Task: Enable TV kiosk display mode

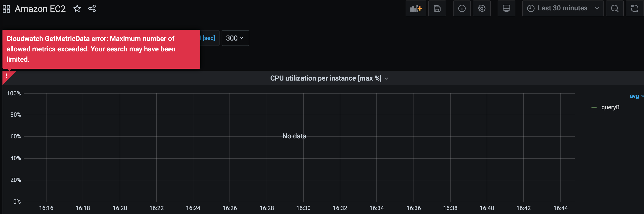Action: click(506, 8)
